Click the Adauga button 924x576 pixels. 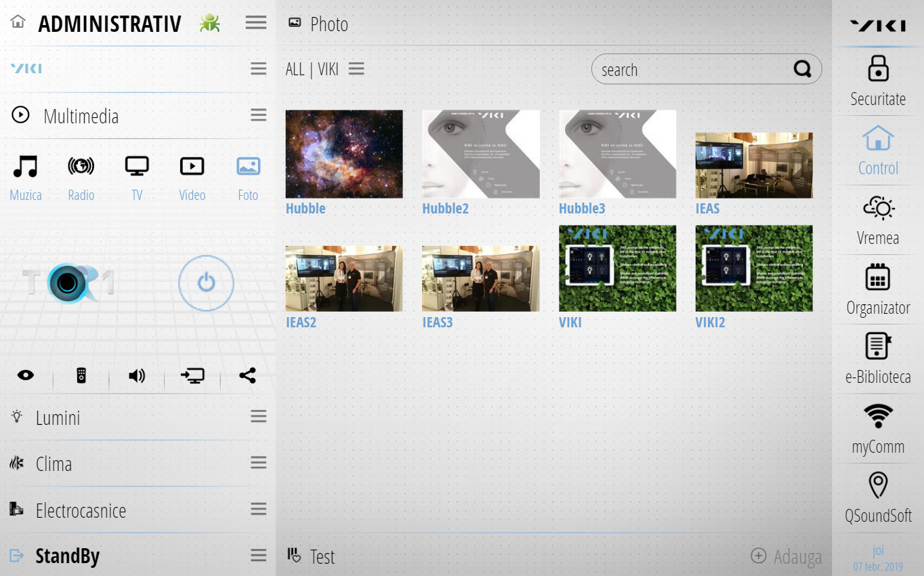pyautogui.click(x=786, y=556)
